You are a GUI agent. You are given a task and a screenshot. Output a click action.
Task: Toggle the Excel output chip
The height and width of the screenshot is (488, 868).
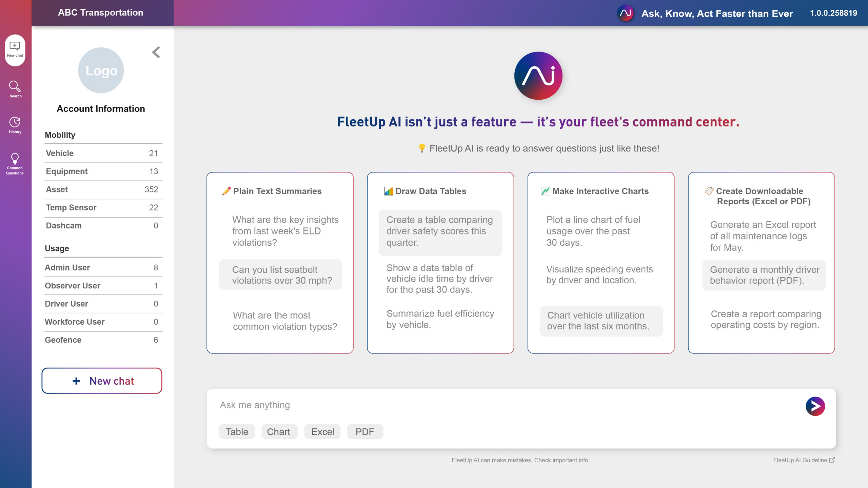pyautogui.click(x=322, y=432)
